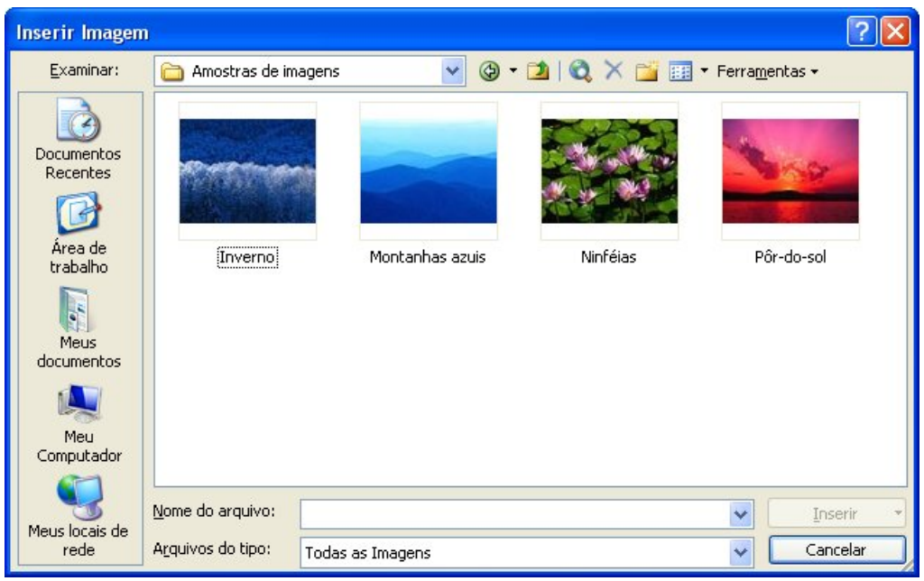Click the Back navigation arrow icon
The width and height of the screenshot is (924, 581).
[490, 70]
